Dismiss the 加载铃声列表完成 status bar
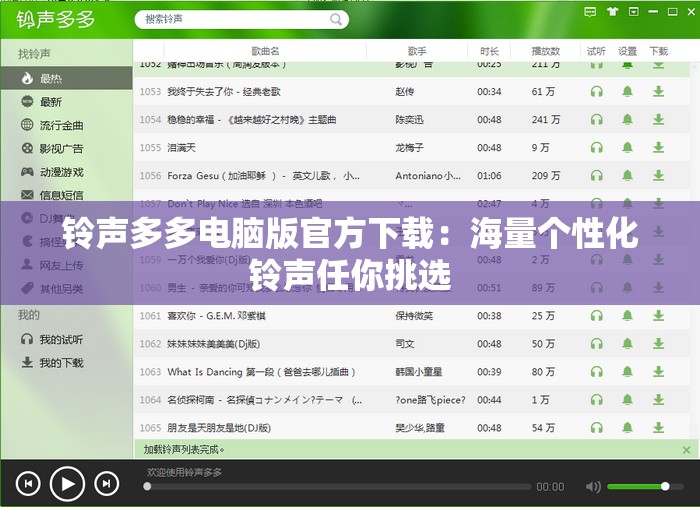The width and height of the screenshot is (700, 507). click(x=687, y=450)
